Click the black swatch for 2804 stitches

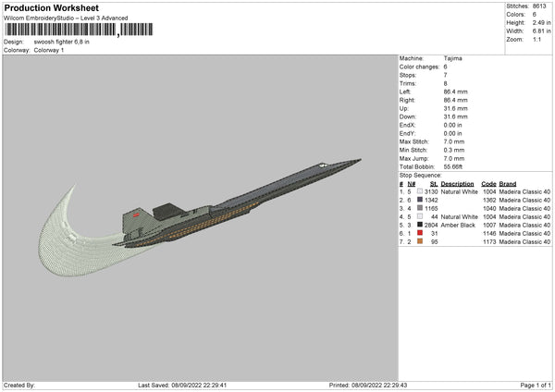[420, 225]
